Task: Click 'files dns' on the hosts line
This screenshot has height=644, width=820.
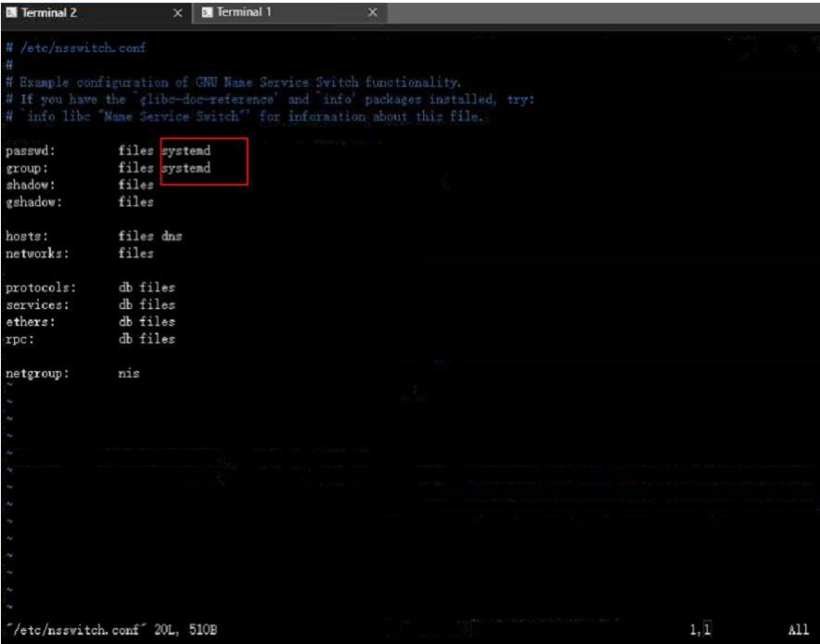Action: point(150,237)
